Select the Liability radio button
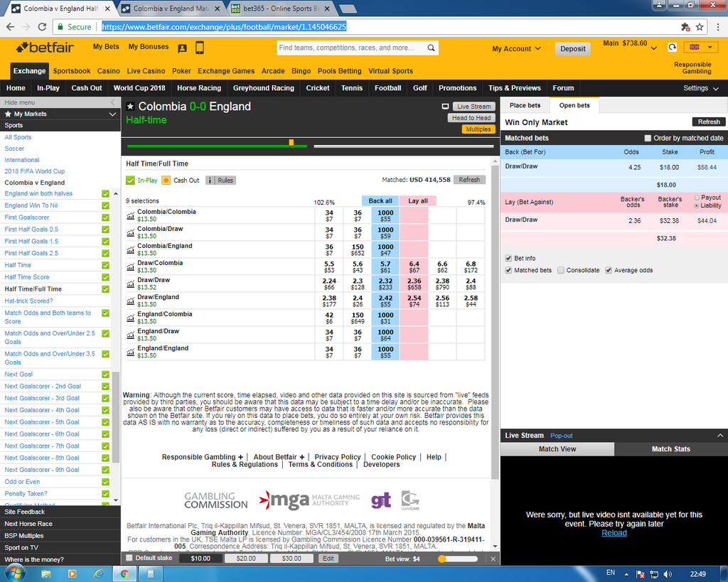The width and height of the screenshot is (728, 582). coord(697,205)
